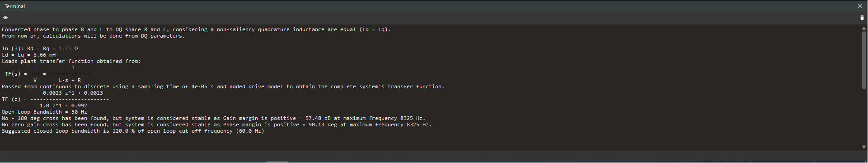Click the "Open-Loop Bandwidth = 50 Hz" line

[44, 112]
